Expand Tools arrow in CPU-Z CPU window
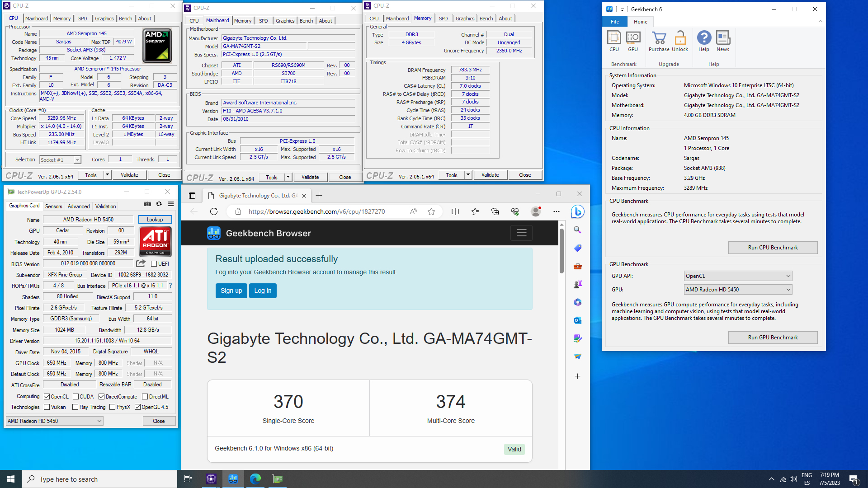The image size is (868, 488). [107, 175]
